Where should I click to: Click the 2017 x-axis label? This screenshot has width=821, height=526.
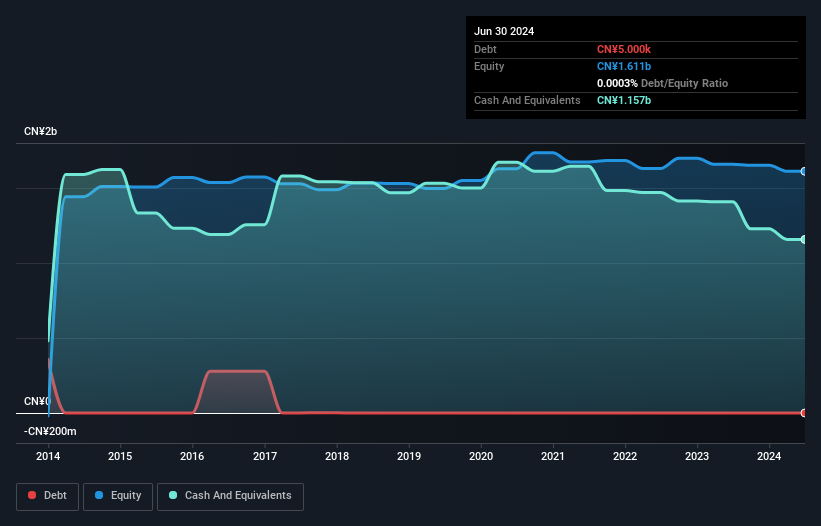coord(265,456)
